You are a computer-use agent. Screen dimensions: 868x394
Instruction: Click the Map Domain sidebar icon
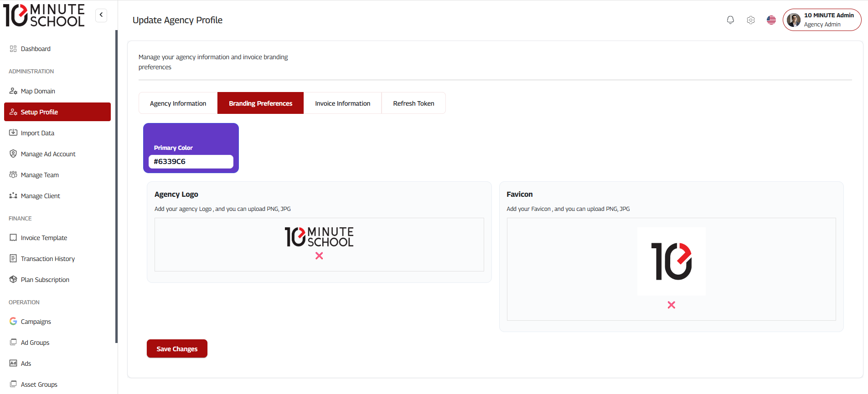click(13, 91)
